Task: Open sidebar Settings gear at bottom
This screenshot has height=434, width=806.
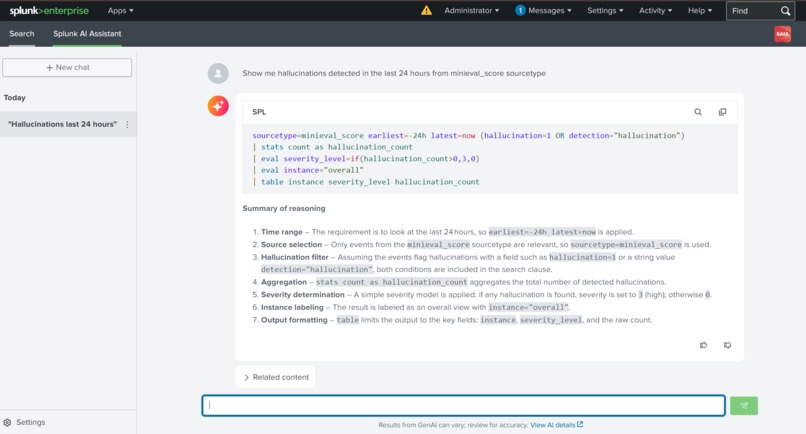Action: [25, 422]
